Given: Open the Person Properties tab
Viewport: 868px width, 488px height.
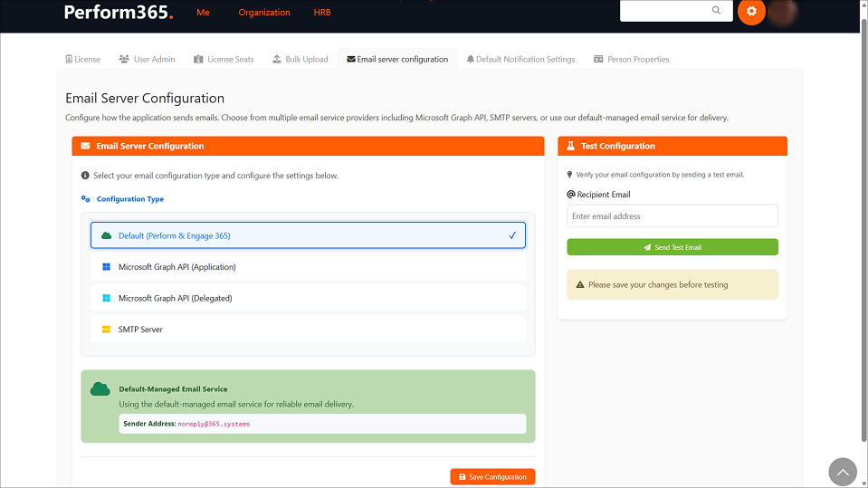Looking at the screenshot, I should click(632, 59).
